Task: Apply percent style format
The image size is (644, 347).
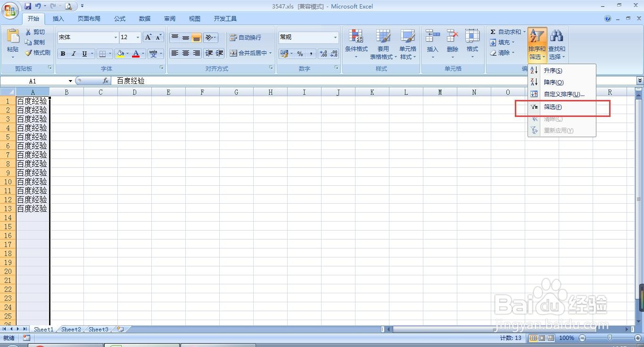Action: coord(300,54)
